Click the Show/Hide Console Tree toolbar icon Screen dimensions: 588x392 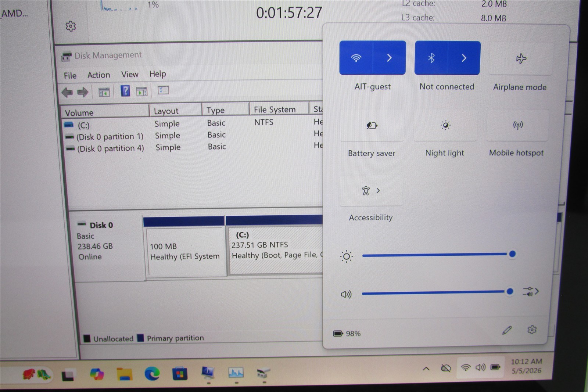[104, 92]
